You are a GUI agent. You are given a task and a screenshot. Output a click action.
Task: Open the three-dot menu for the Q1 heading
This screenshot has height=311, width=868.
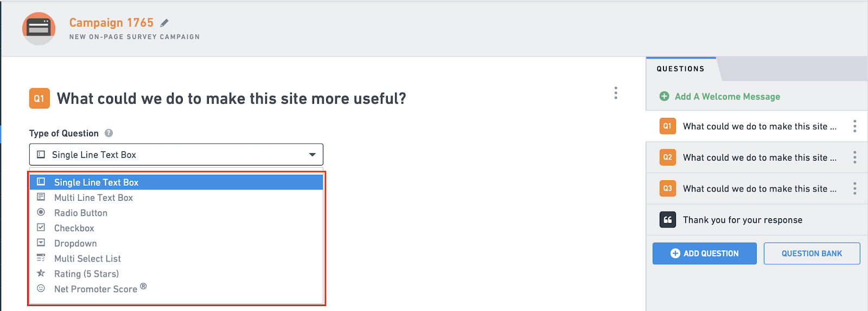point(616,93)
